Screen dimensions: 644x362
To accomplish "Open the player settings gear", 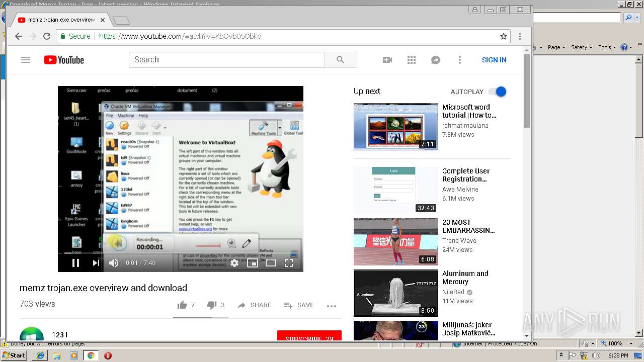I will [x=234, y=262].
